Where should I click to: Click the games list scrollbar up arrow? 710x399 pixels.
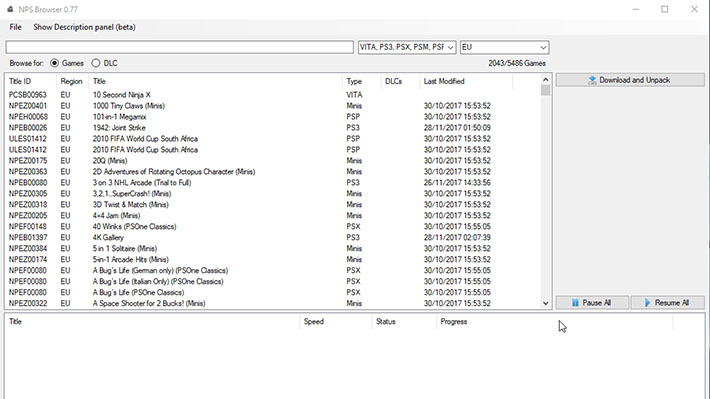(546, 80)
